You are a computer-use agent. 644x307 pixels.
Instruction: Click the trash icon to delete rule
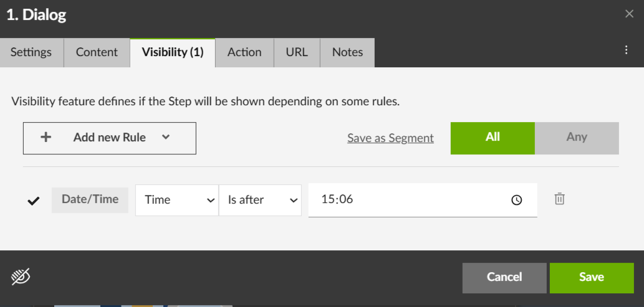click(559, 199)
